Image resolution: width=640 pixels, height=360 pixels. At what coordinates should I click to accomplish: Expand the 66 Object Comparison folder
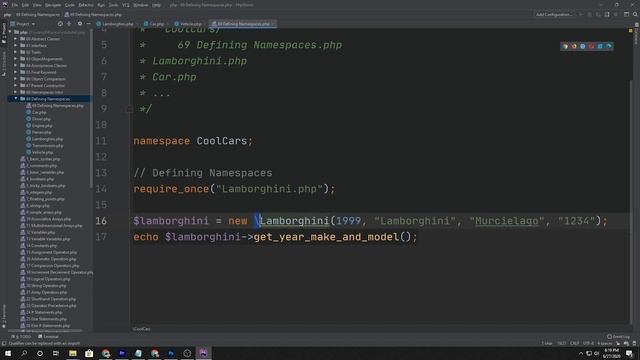(16, 79)
